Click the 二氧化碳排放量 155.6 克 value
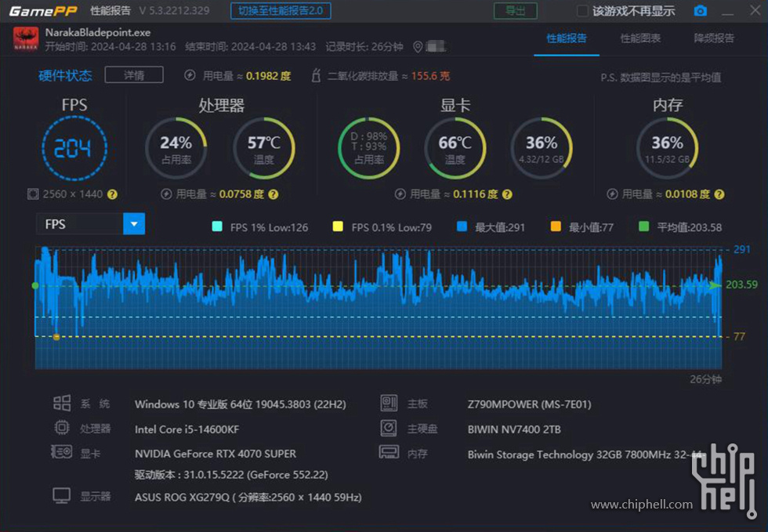 (x=430, y=76)
